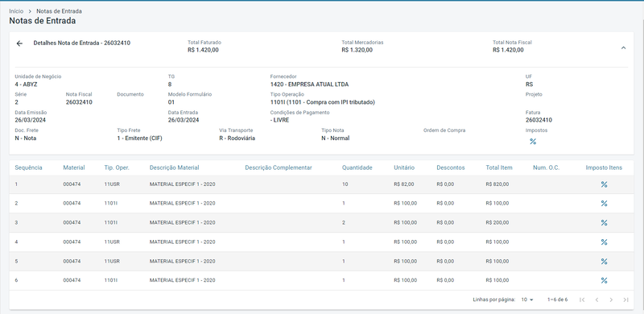Click the UF value RS

point(529,85)
